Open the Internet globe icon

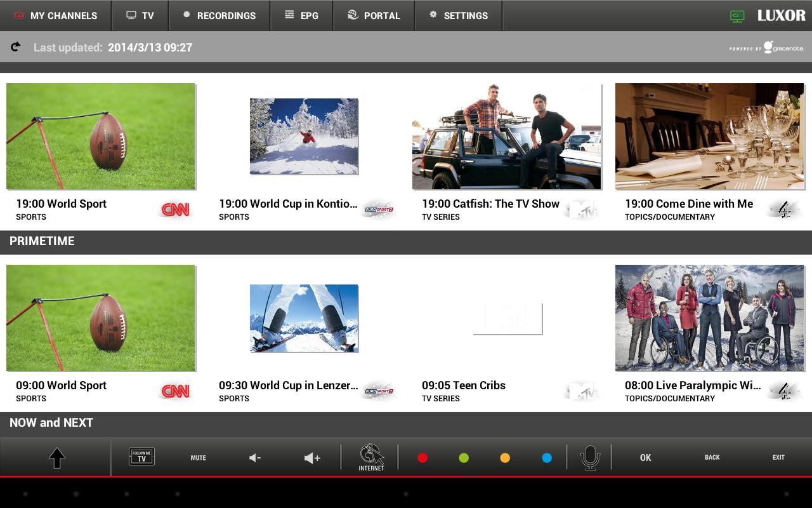pos(371,457)
